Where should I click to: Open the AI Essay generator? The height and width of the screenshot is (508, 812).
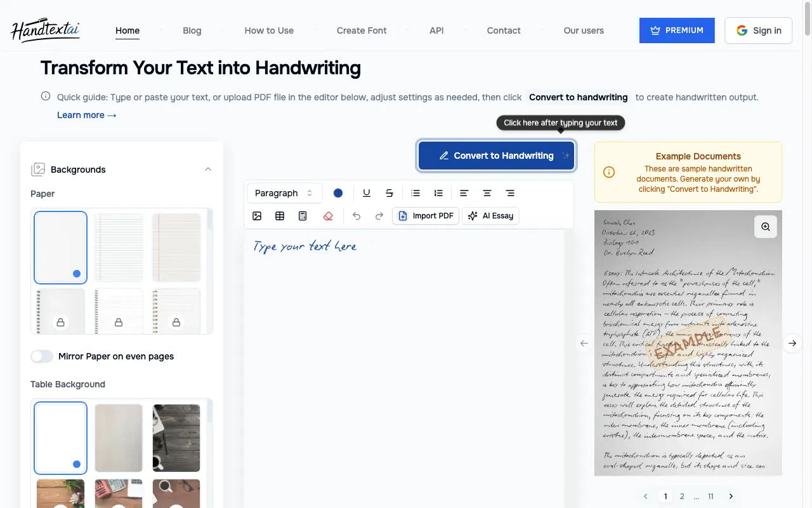click(x=490, y=216)
